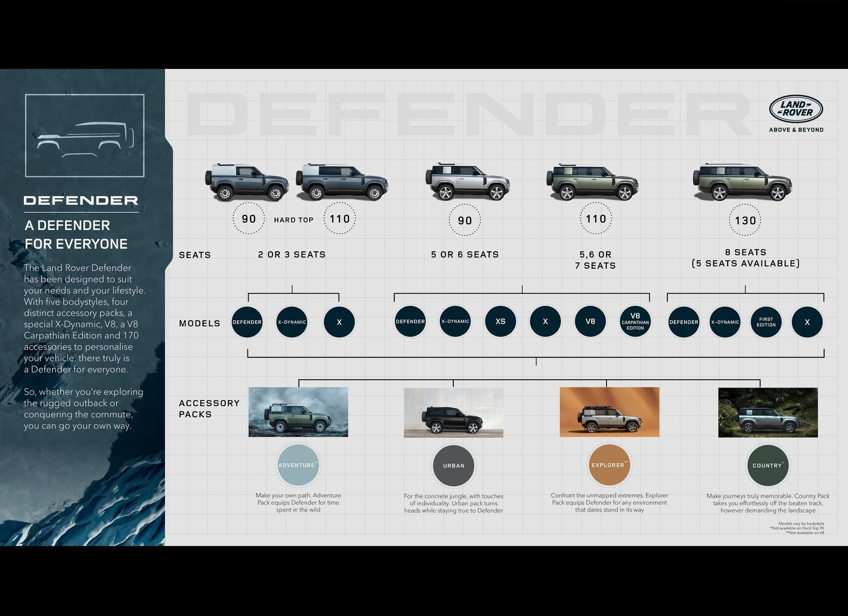Select X badge beside the XS badge
Image resolution: width=848 pixels, height=616 pixels.
pos(545,321)
